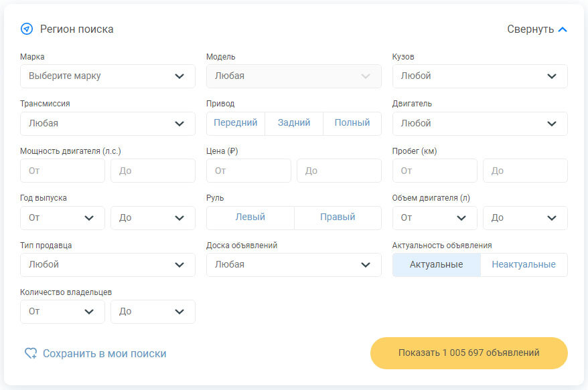Click the search region location icon
The height and width of the screenshot is (390, 588).
click(x=27, y=29)
